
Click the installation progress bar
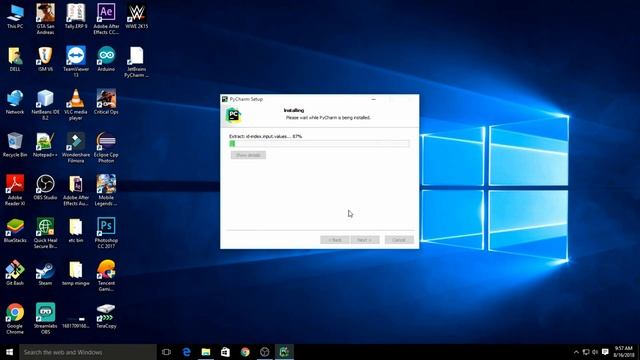click(319, 144)
